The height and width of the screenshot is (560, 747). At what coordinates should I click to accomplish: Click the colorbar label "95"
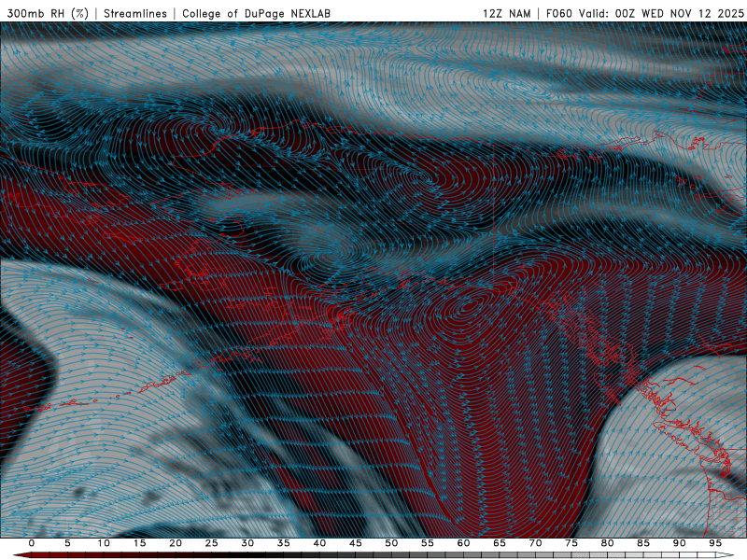[715, 543]
